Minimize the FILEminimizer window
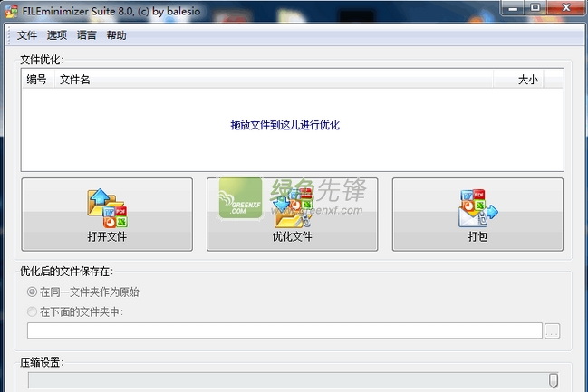 (513, 7)
